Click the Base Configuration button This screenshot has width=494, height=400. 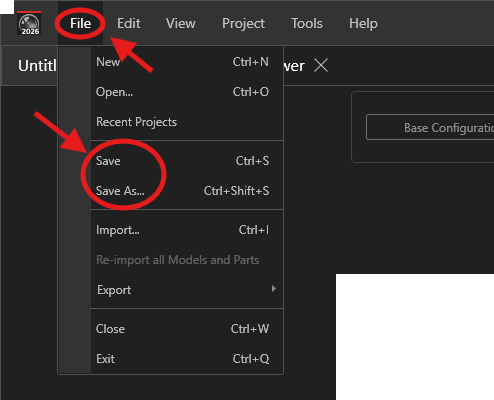430,127
